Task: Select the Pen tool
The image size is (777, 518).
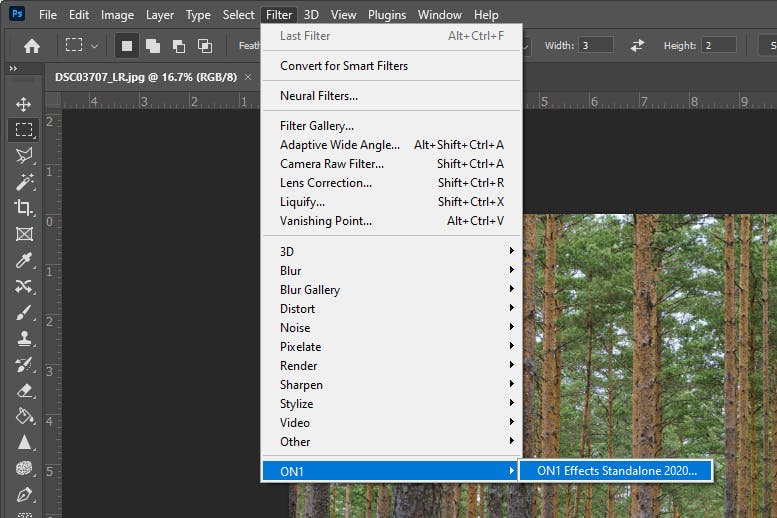Action: click(x=23, y=494)
